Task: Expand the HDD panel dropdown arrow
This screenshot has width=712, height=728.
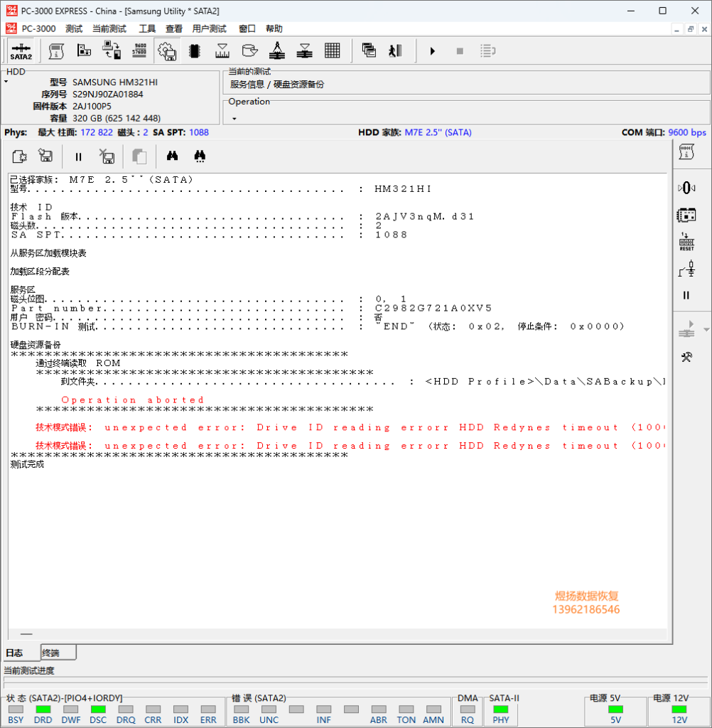Action: pyautogui.click(x=6, y=82)
